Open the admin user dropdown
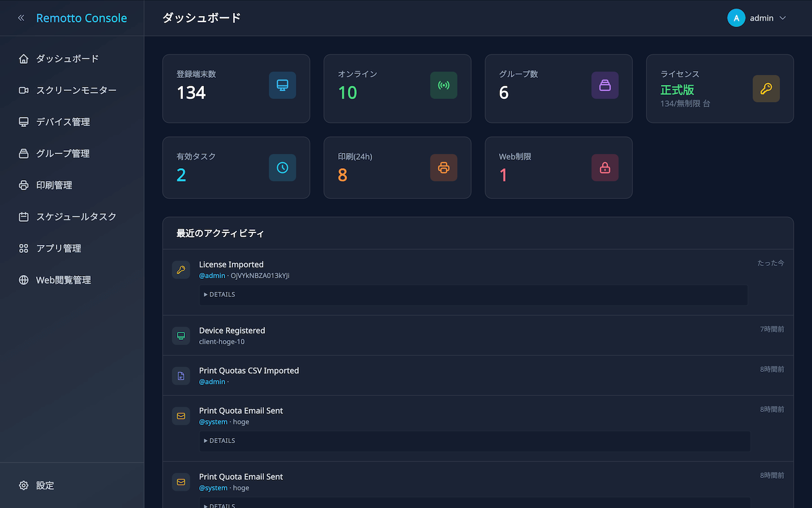Image resolution: width=812 pixels, height=508 pixels. pyautogui.click(x=757, y=18)
